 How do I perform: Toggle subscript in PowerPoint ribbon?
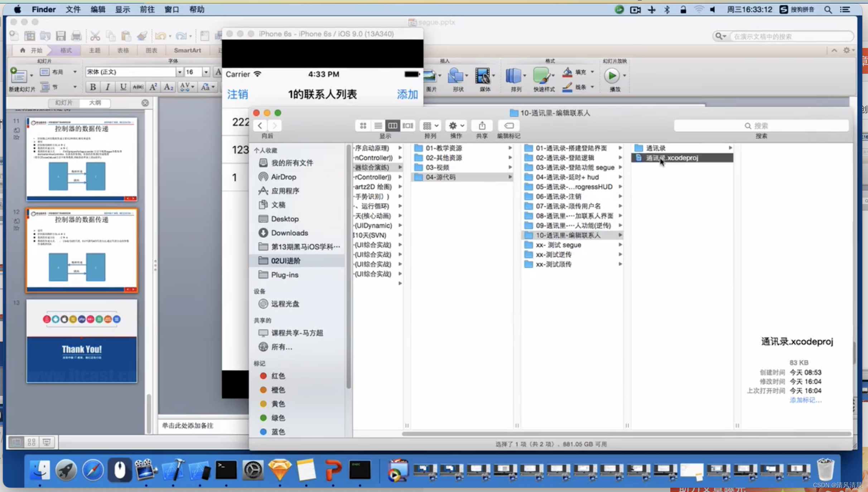tap(168, 87)
